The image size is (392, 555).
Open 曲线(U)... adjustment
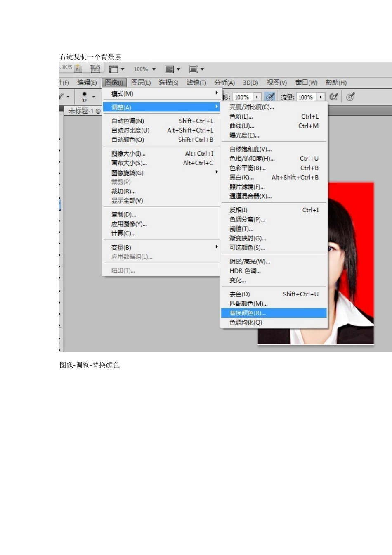274,126
